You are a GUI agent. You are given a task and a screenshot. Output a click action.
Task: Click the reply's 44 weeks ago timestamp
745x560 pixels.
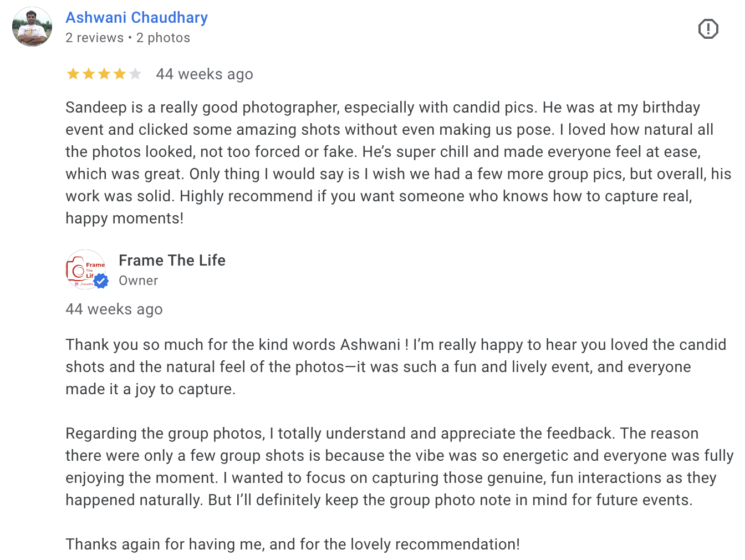pos(114,309)
